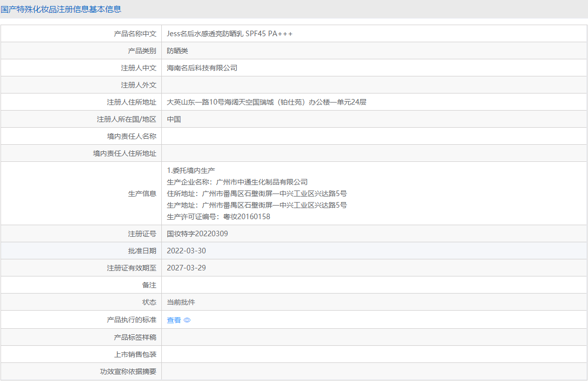Viewport: 588px width, 381px height.
Task: Click the registrant address starting with 大英山东一路10号
Action: tap(266, 102)
